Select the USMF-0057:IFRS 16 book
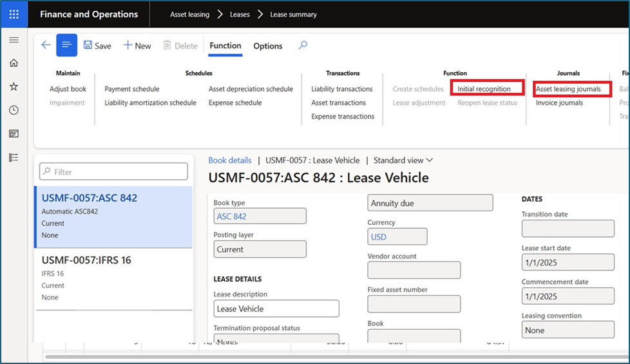This screenshot has height=364, width=630. (x=86, y=260)
